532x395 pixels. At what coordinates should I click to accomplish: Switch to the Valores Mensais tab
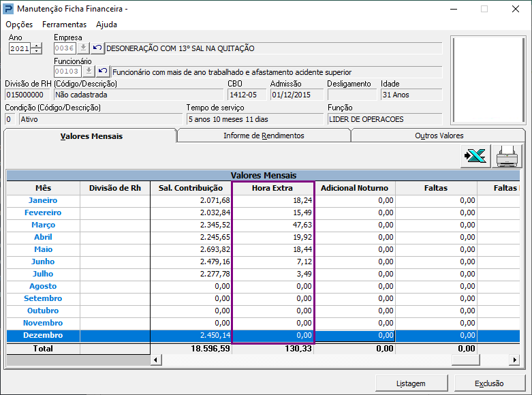coord(91,136)
